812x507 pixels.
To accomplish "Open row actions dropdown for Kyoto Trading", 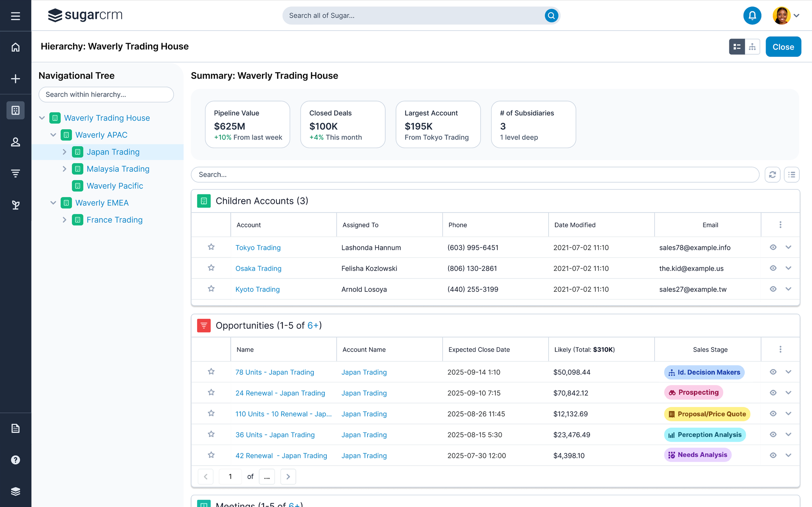I will [x=788, y=289].
